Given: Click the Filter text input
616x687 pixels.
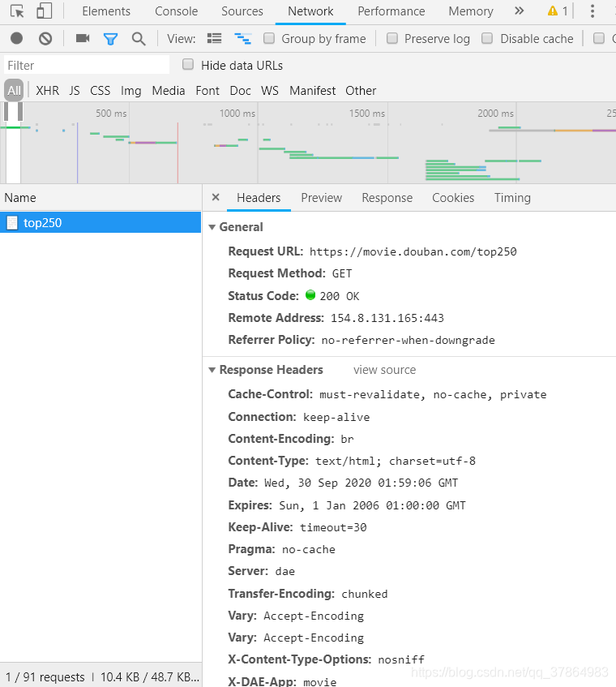Looking at the screenshot, I should pyautogui.click(x=87, y=65).
